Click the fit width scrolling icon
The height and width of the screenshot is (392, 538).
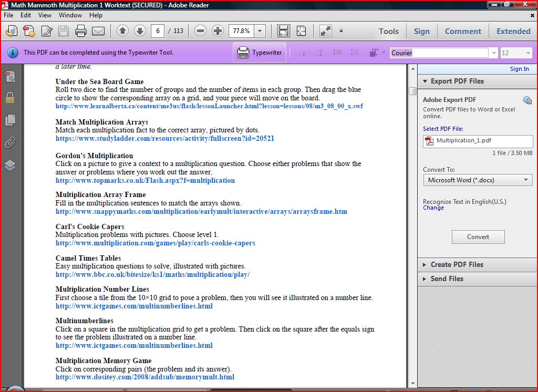tap(283, 31)
